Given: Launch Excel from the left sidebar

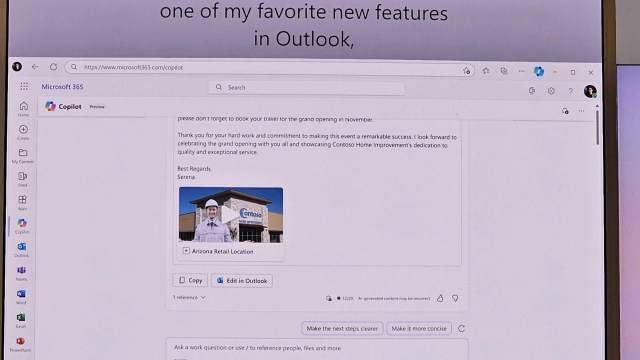Looking at the screenshot, I should tap(21, 320).
